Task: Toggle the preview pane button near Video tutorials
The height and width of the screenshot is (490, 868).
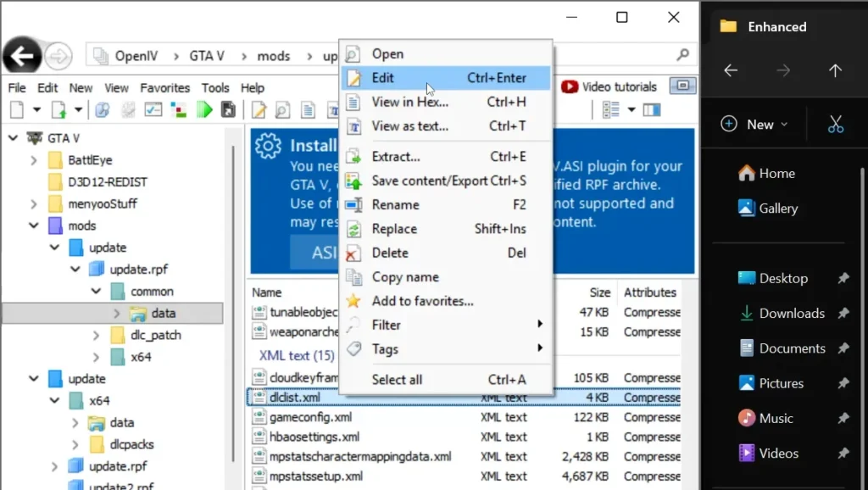Action: pos(682,86)
